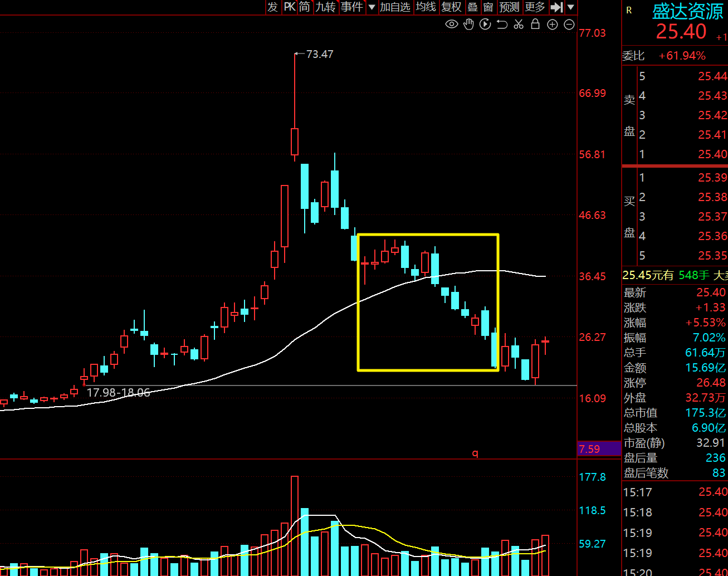728x576 pixels.
Task: Zoom in with the plus circle icon
Action: pyautogui.click(x=553, y=24)
